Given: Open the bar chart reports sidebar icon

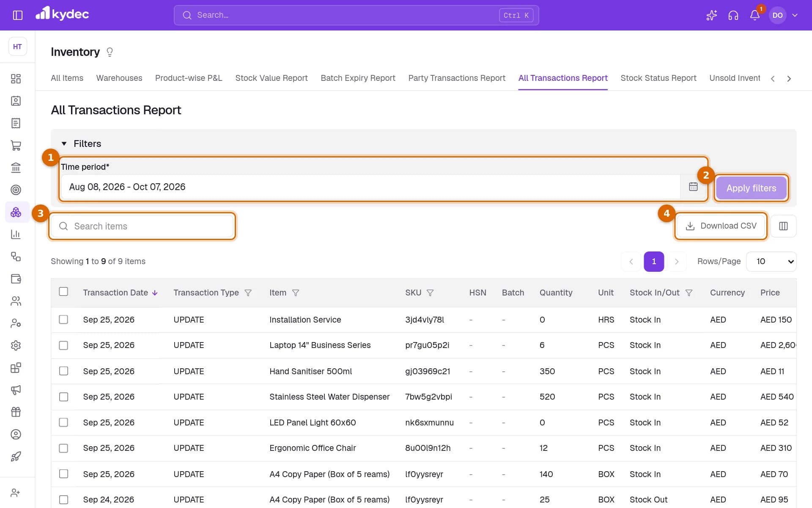Looking at the screenshot, I should pyautogui.click(x=16, y=235).
